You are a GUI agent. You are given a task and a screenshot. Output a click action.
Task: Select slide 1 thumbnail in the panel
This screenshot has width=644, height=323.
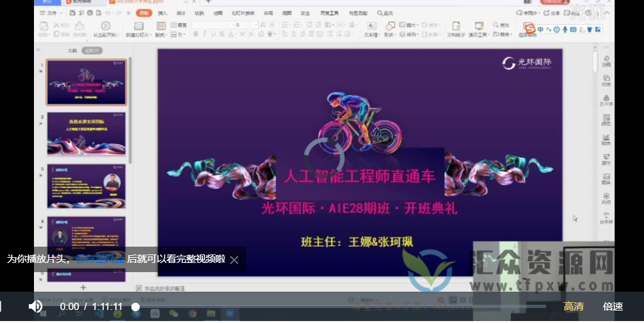[86, 82]
